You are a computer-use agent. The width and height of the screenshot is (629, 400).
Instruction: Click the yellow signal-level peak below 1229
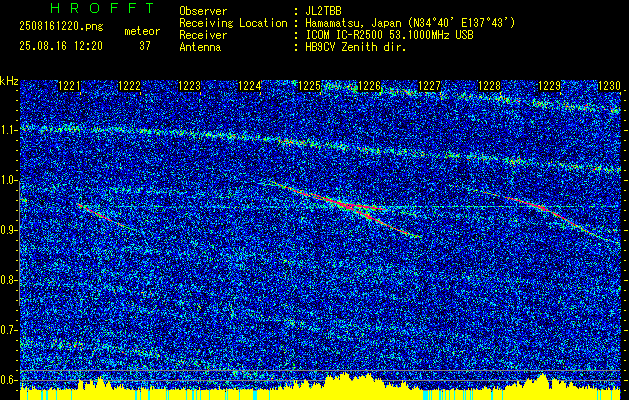point(542,380)
